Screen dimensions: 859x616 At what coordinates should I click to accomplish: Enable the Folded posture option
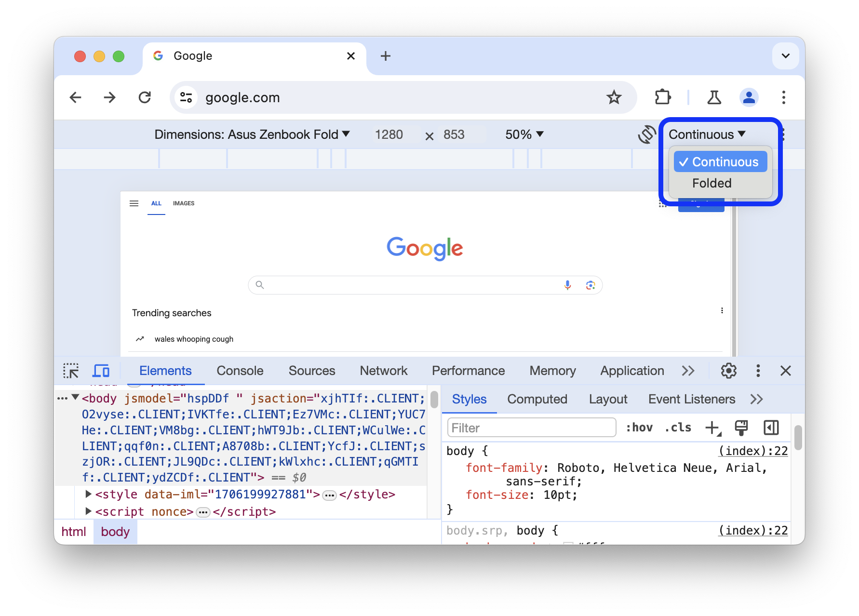712,183
